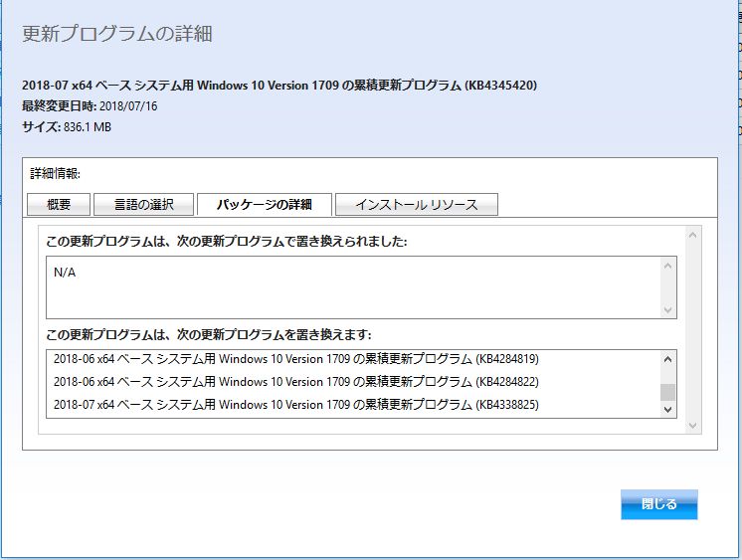This screenshot has height=560, width=742.
Task: Select the KB4338825 update row
Action: 296,405
